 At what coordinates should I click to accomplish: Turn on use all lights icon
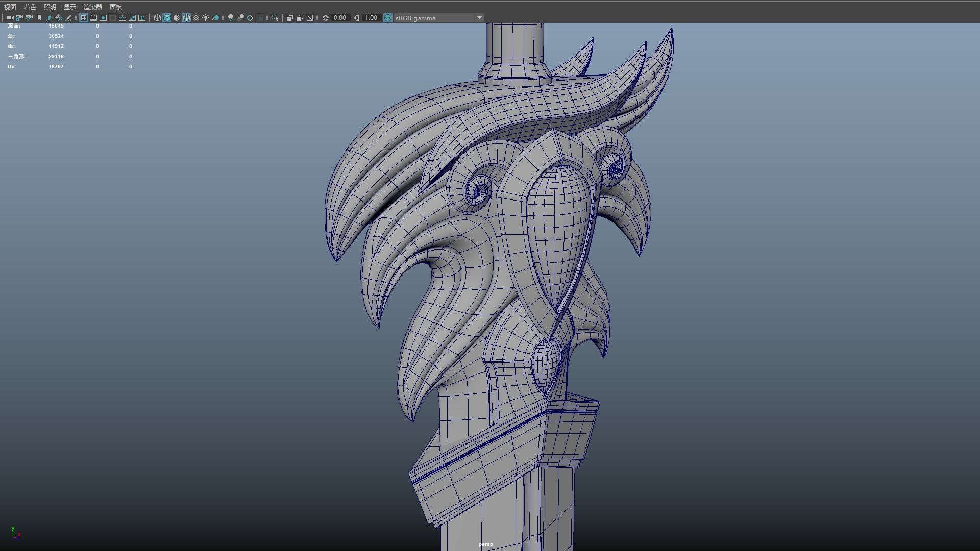206,18
